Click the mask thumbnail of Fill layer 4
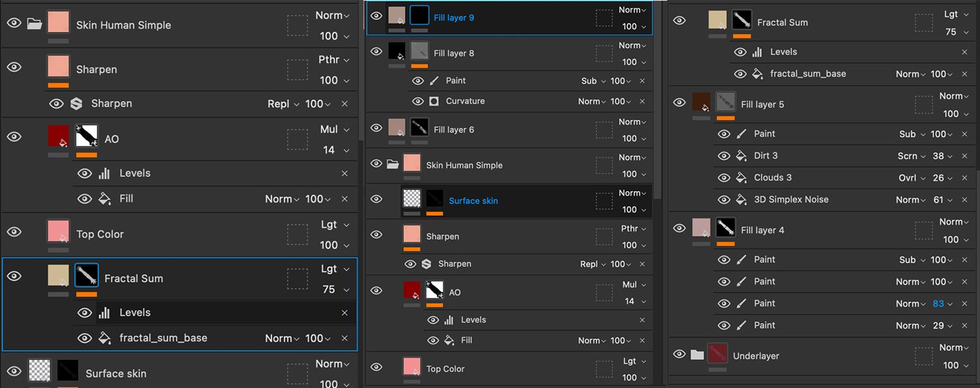Image resolution: width=980 pixels, height=388 pixels. click(x=725, y=227)
